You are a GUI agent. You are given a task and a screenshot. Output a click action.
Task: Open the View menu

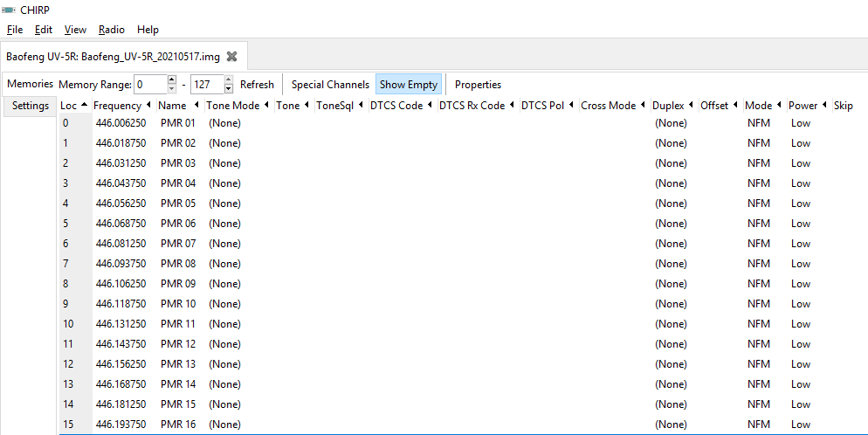click(x=75, y=30)
